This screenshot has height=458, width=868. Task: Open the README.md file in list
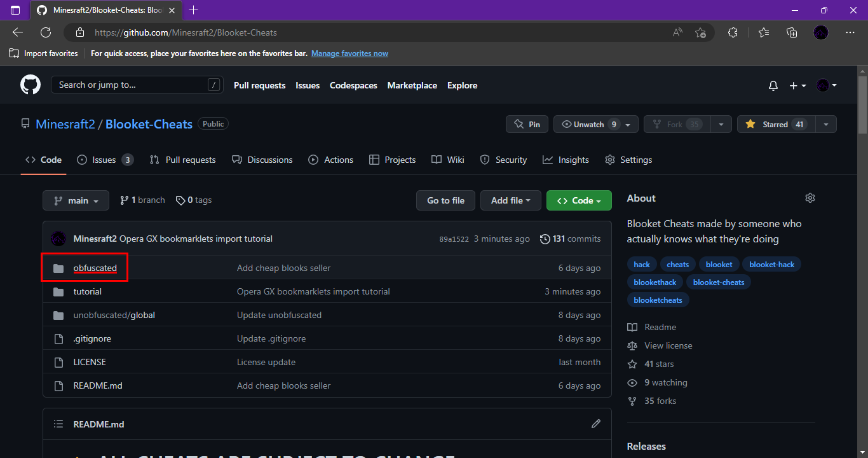click(x=98, y=385)
